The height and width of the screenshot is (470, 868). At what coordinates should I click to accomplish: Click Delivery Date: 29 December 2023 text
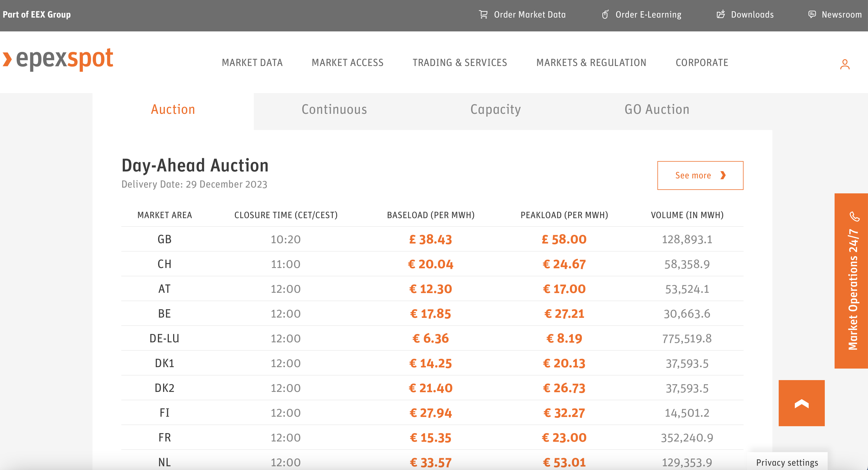[194, 184]
